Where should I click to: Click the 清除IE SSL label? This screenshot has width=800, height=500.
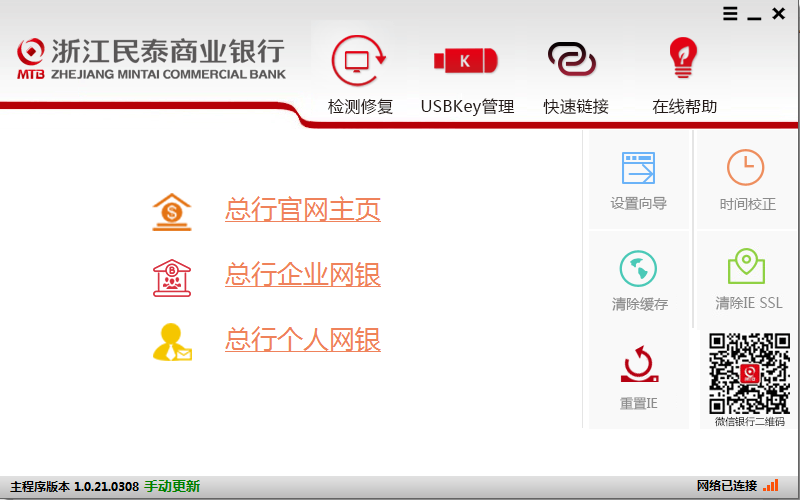coord(748,303)
